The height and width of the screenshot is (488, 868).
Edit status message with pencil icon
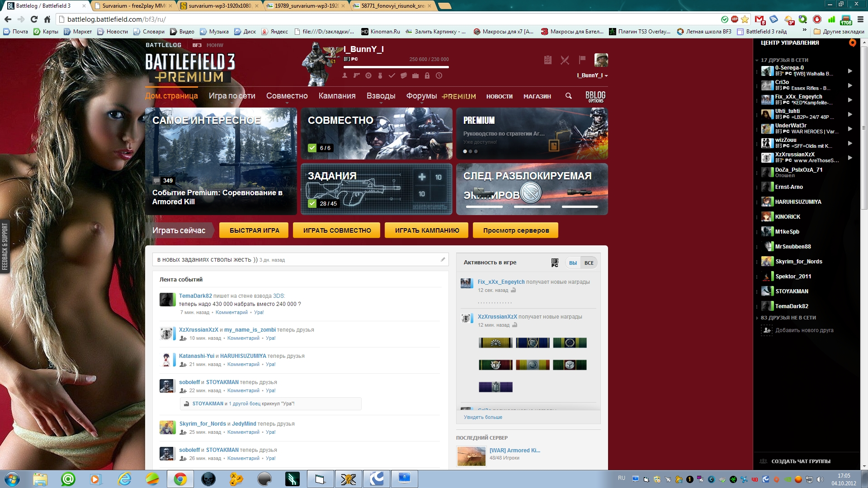pyautogui.click(x=443, y=259)
